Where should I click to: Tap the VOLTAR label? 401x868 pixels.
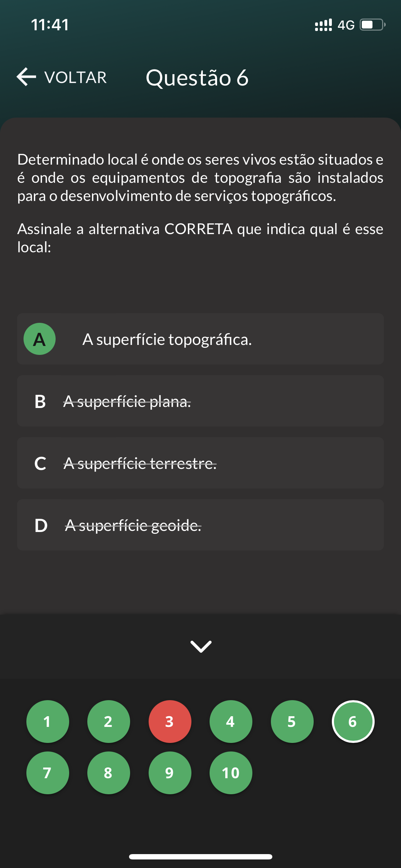76,78
